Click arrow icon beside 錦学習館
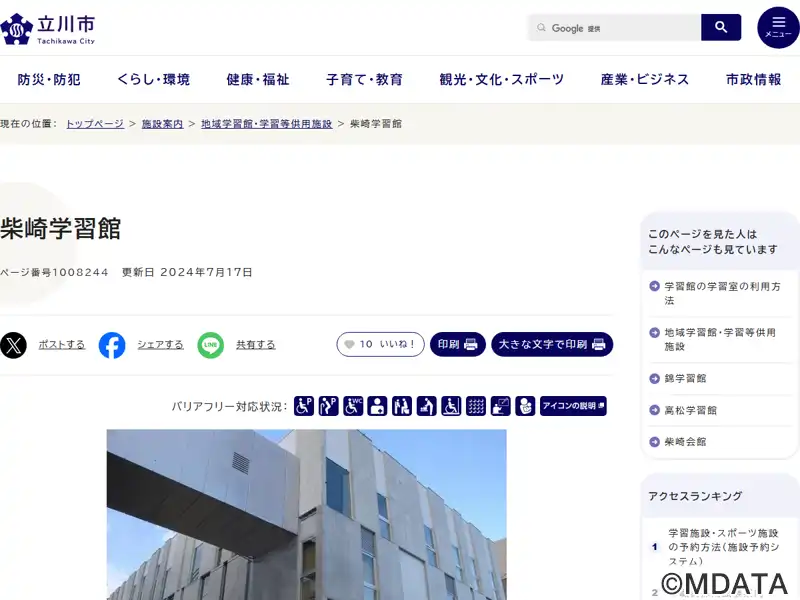Screen dimensions: 800x600 [655, 379]
